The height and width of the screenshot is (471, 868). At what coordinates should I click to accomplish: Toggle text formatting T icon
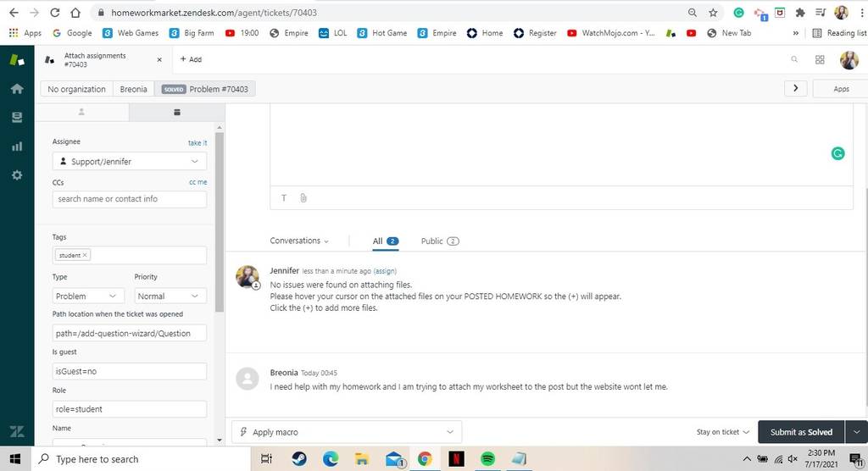(284, 197)
